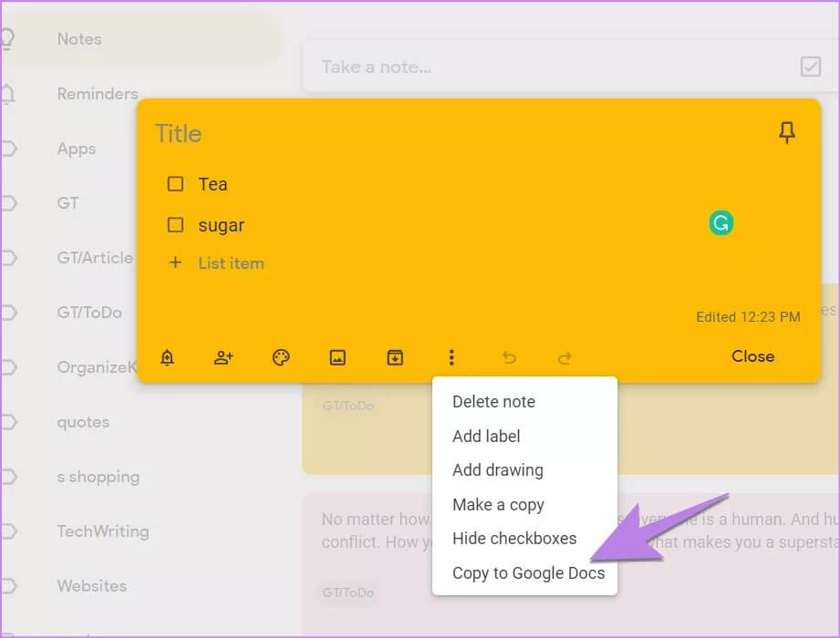Screen dimensions: 840x638
Task: Click the three-dot More options icon
Action: pyautogui.click(x=451, y=357)
